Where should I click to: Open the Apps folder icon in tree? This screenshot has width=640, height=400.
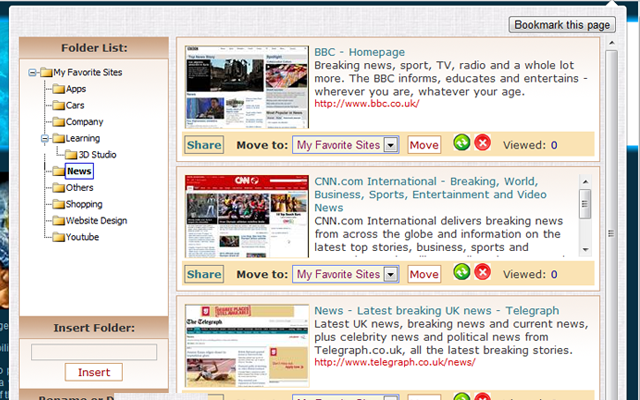click(x=59, y=89)
